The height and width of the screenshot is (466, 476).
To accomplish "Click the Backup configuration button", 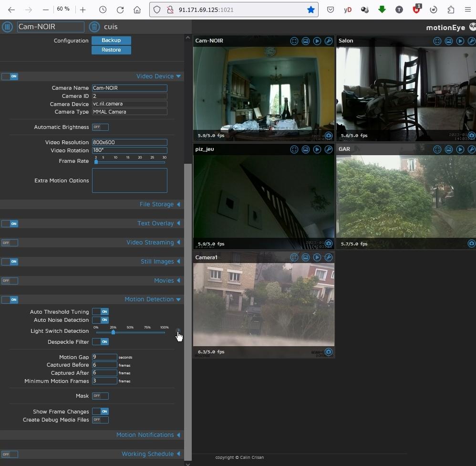I will pos(111,40).
